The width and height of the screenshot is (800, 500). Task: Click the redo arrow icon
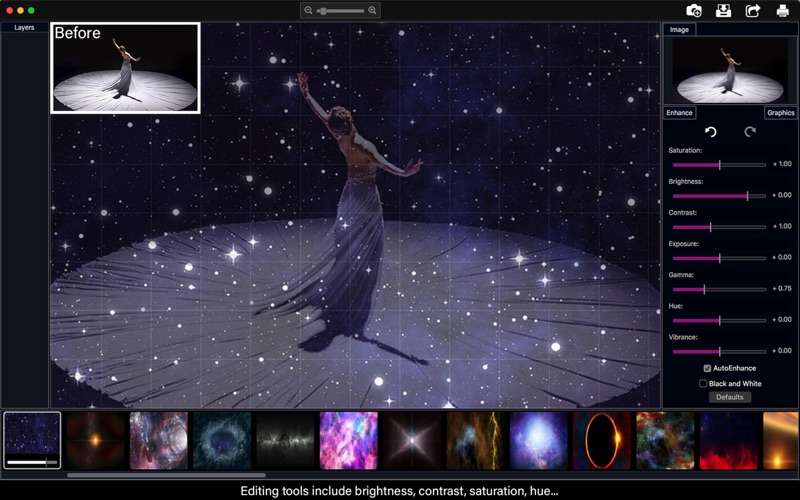coord(749,132)
